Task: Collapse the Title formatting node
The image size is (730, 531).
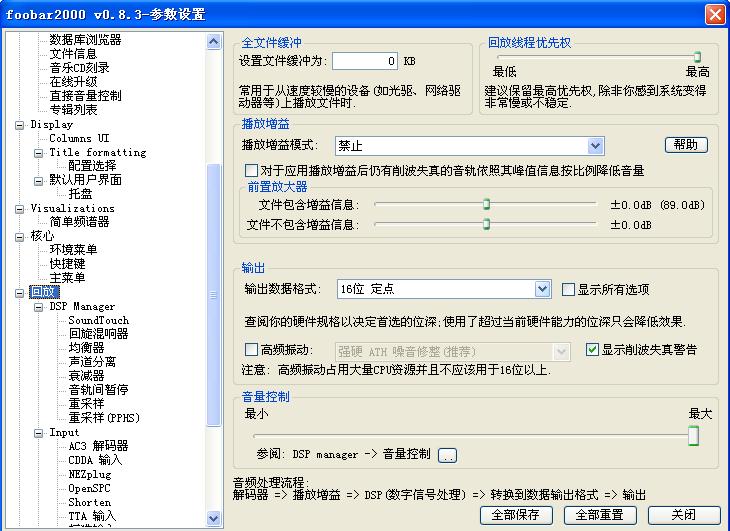Action: pos(39,153)
